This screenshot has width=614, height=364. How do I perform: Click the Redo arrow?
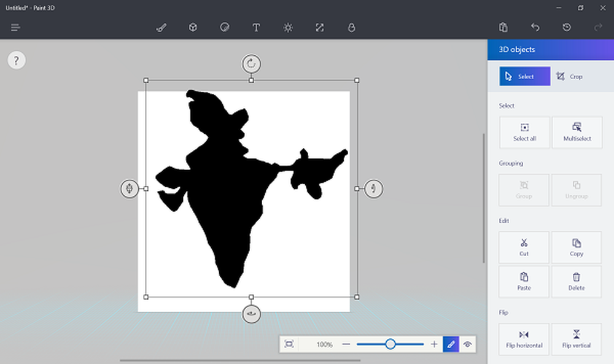point(598,28)
